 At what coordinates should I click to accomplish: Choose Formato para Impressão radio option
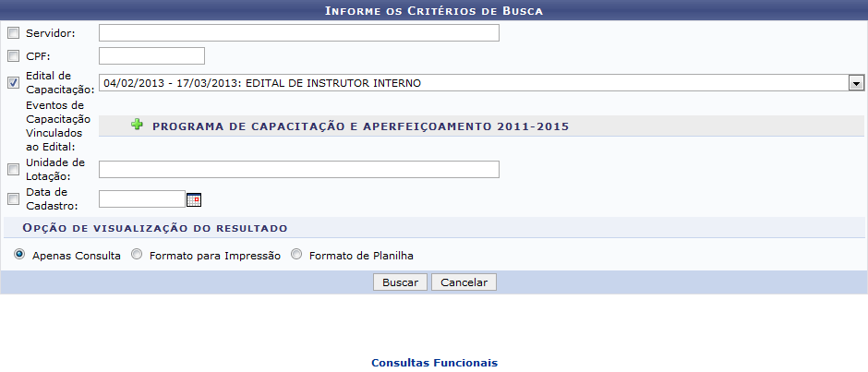coord(137,255)
